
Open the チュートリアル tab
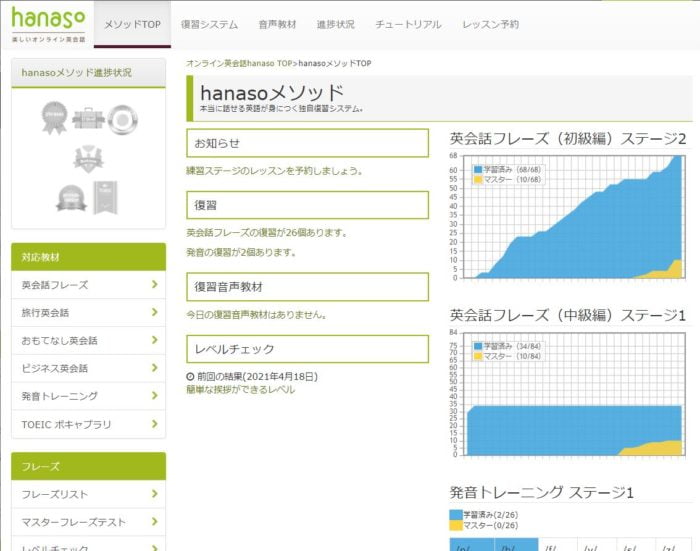pos(408,24)
